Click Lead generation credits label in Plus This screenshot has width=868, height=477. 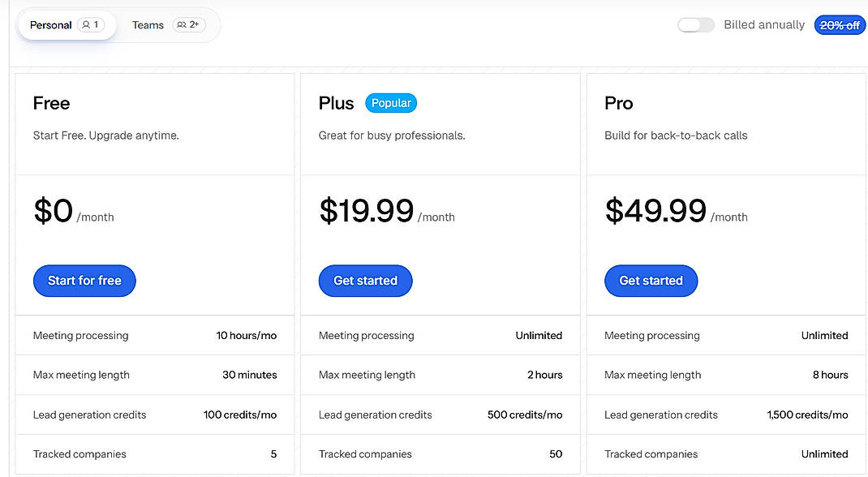point(376,415)
